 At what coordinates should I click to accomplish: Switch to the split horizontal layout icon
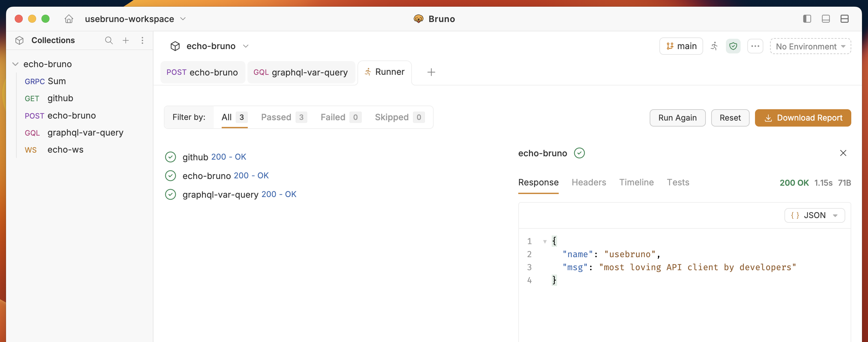point(845,19)
